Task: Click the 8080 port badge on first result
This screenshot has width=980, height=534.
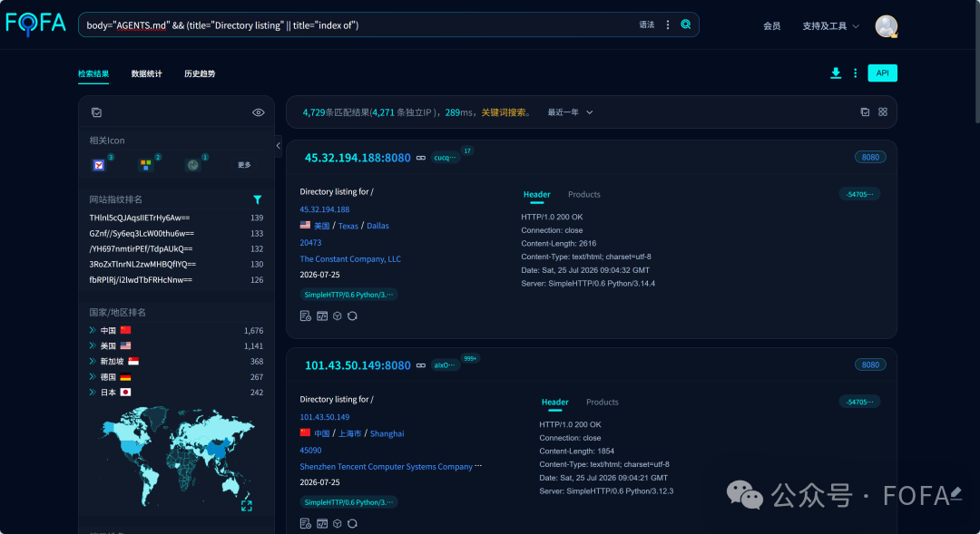Action: [x=870, y=158]
